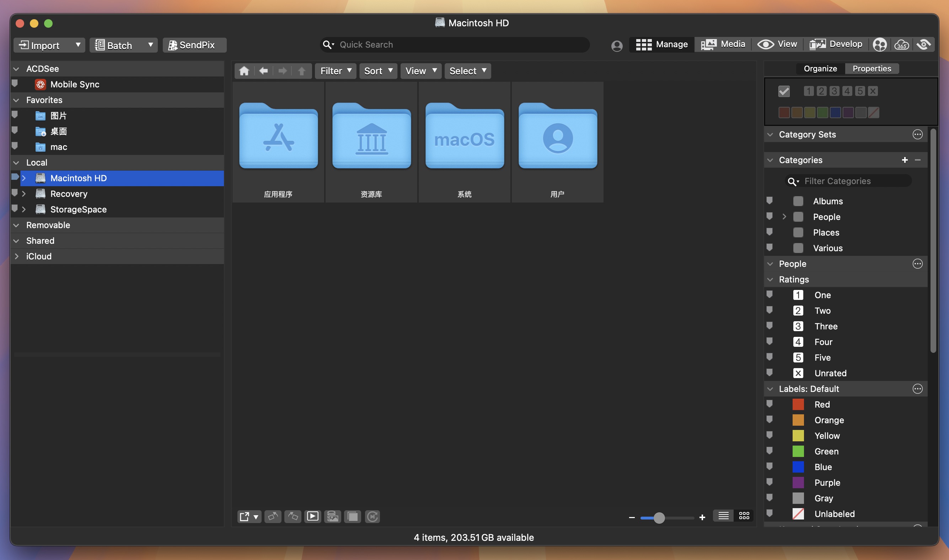
Task: Switch to Organize panel tab
Action: click(x=819, y=68)
